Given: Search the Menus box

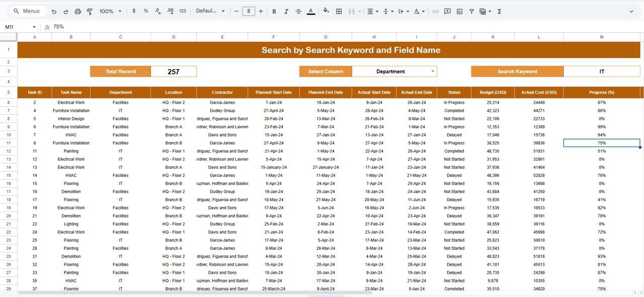Looking at the screenshot, I should point(30,11).
